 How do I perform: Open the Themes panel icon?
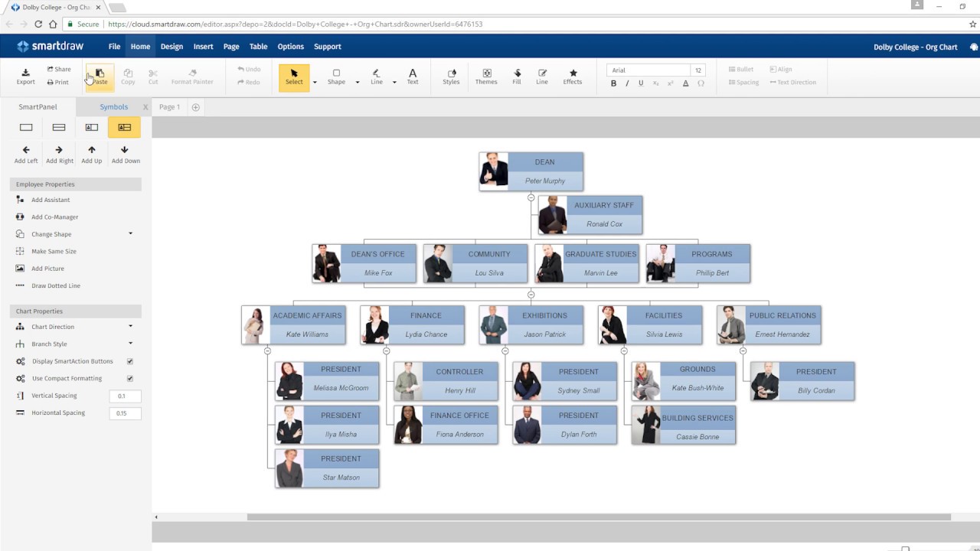(x=485, y=74)
